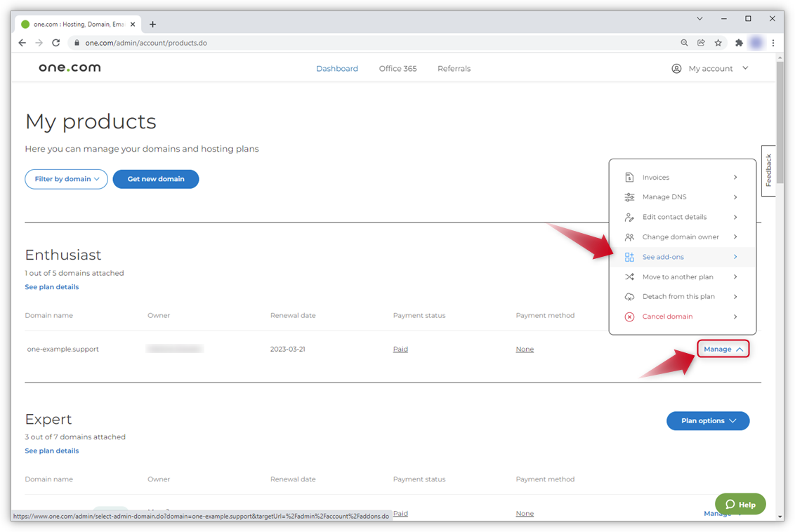795x532 pixels.
Task: Open the Feedback side tab
Action: pyautogui.click(x=768, y=171)
